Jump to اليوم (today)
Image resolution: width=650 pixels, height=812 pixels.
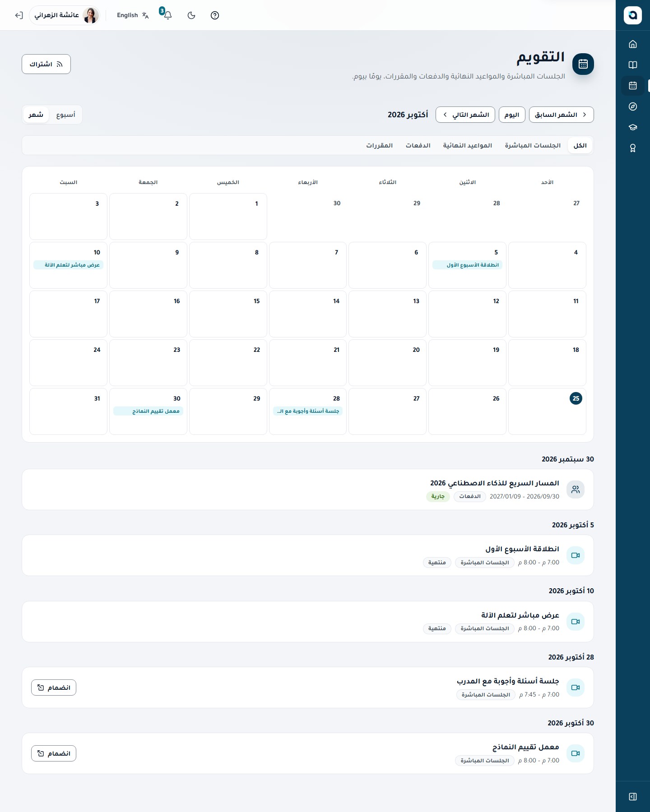(512, 115)
